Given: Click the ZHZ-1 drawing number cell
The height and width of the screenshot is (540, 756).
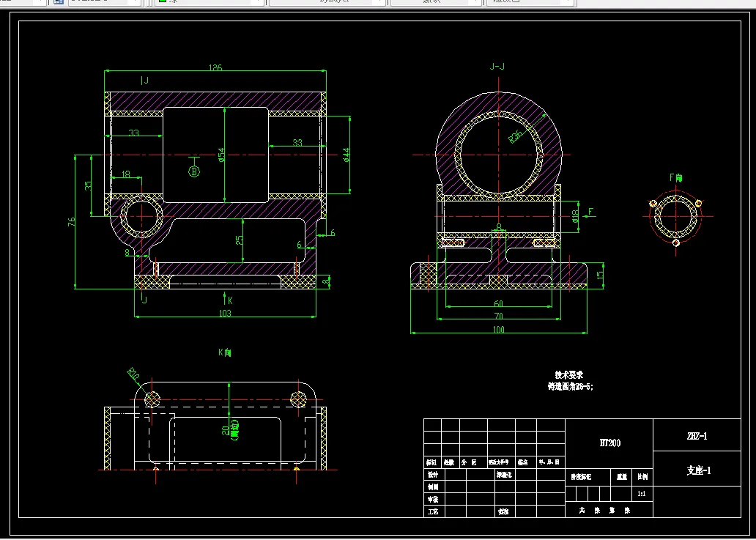Looking at the screenshot, I should tap(697, 435).
